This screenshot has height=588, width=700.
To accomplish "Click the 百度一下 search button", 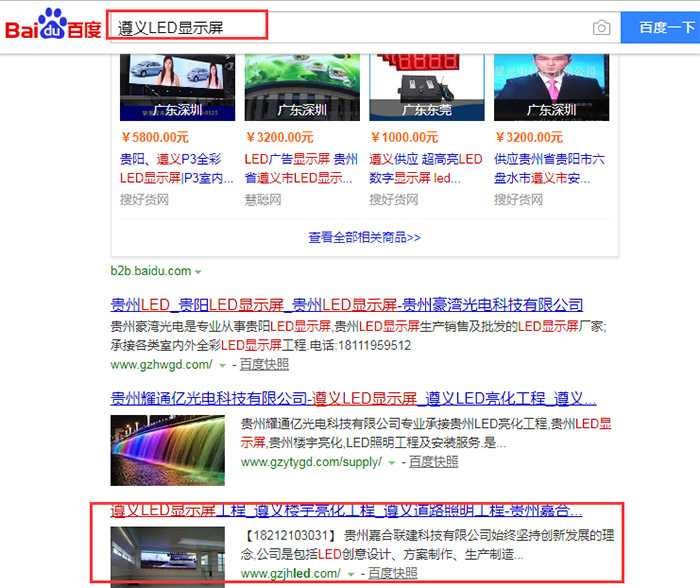I will coord(659,27).
